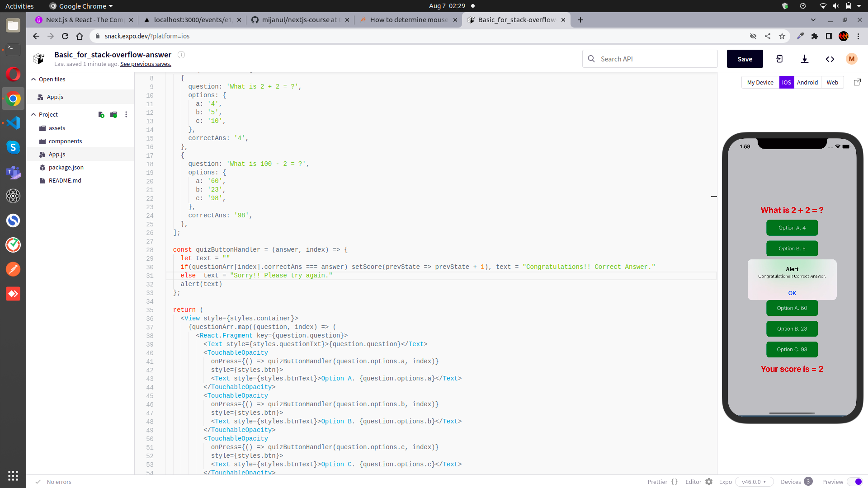
Task: Switch to My Device preview tab
Action: [760, 82]
